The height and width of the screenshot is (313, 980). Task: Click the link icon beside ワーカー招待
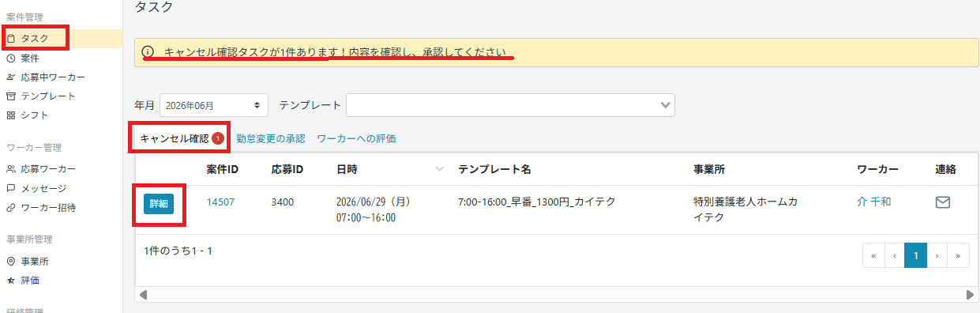11,207
